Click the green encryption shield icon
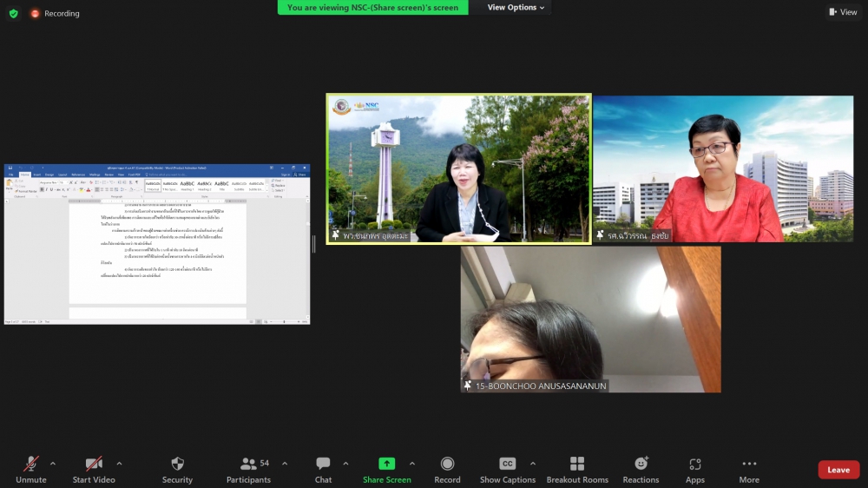Viewport: 868px width, 488px height. click(13, 13)
